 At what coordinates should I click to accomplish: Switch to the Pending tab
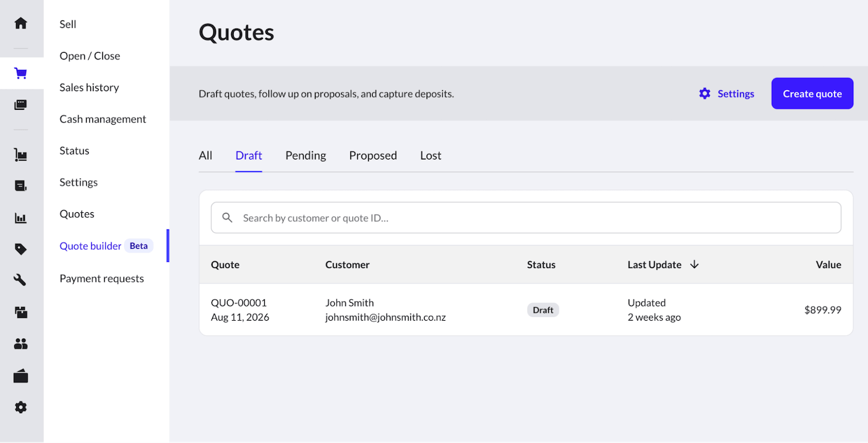306,156
